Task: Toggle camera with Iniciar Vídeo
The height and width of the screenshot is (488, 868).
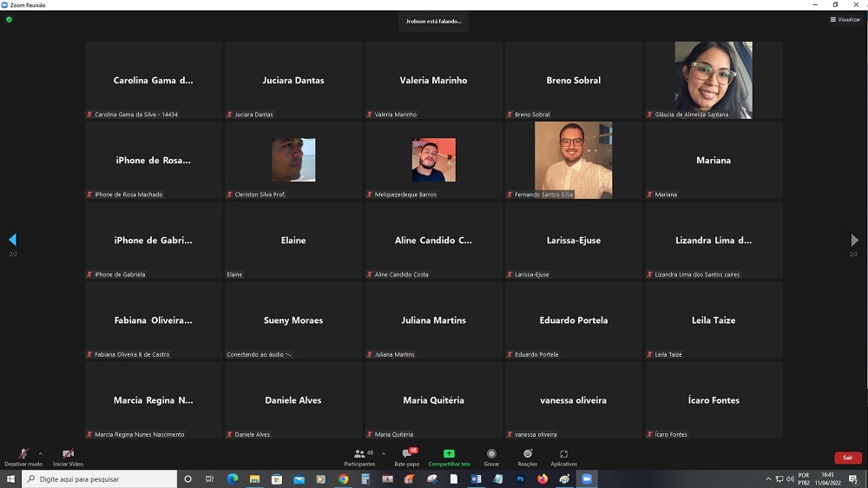Action: click(68, 455)
